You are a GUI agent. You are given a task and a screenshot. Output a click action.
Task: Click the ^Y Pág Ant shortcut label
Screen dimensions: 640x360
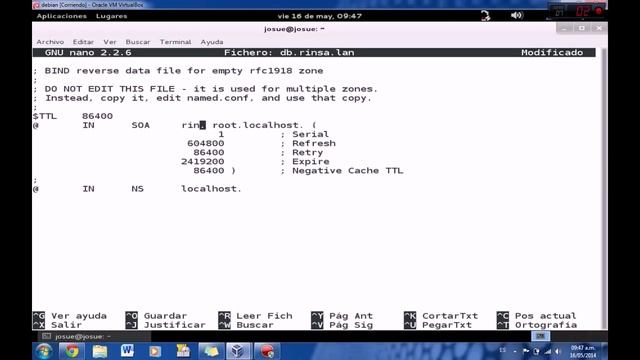342,316
